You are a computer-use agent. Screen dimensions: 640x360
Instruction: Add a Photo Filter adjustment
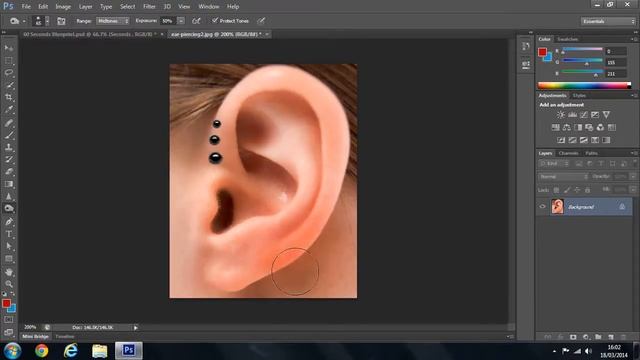click(x=589, y=128)
